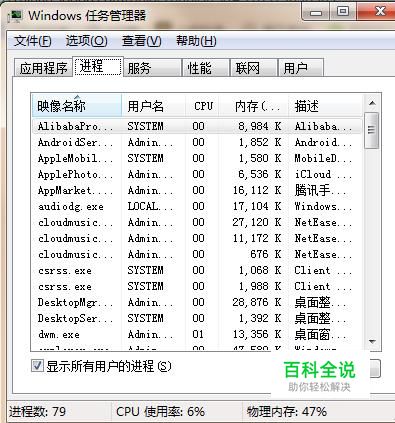This screenshot has height=423, width=395.
Task: Switch to the 服务 tab
Action: [x=152, y=68]
